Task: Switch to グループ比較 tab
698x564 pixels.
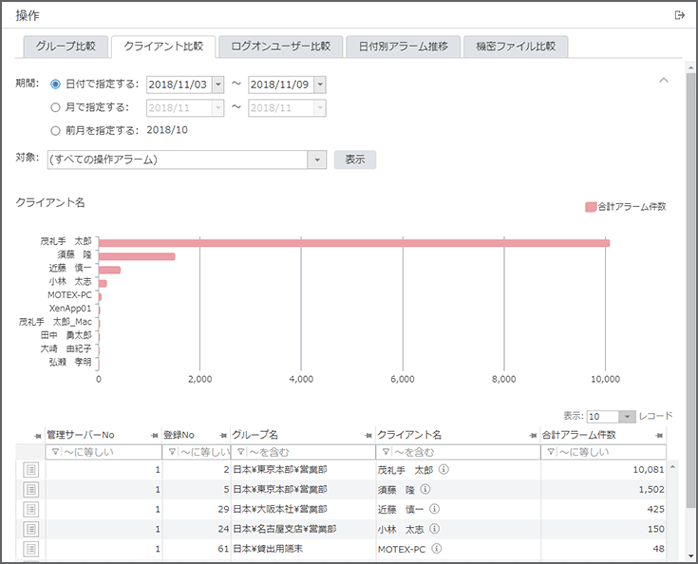Action: point(65,46)
